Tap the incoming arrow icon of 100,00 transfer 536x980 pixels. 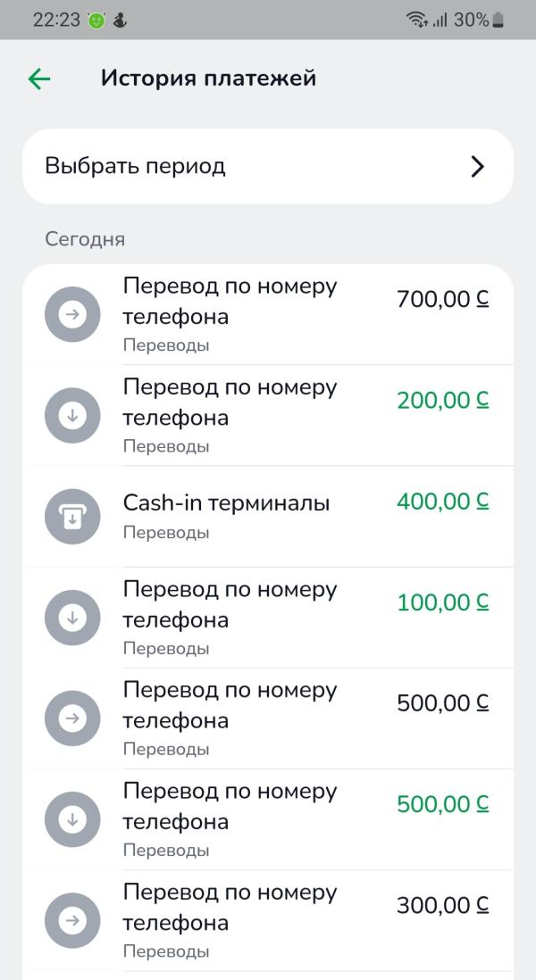[x=72, y=618]
